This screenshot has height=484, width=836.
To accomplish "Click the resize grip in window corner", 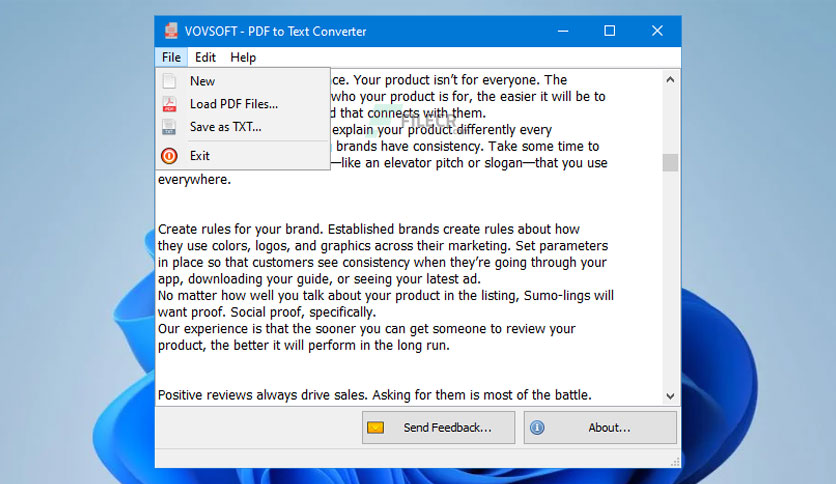I will [x=675, y=462].
